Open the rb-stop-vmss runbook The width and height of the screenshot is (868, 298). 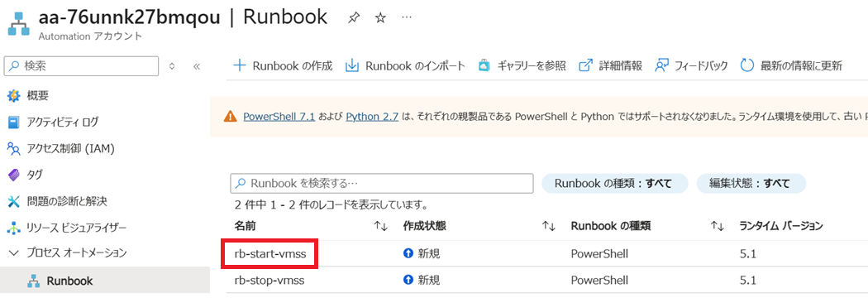[x=269, y=281]
